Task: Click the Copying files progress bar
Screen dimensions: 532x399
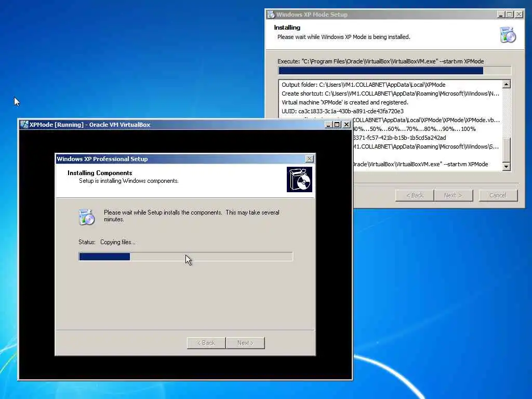Action: 185,257
